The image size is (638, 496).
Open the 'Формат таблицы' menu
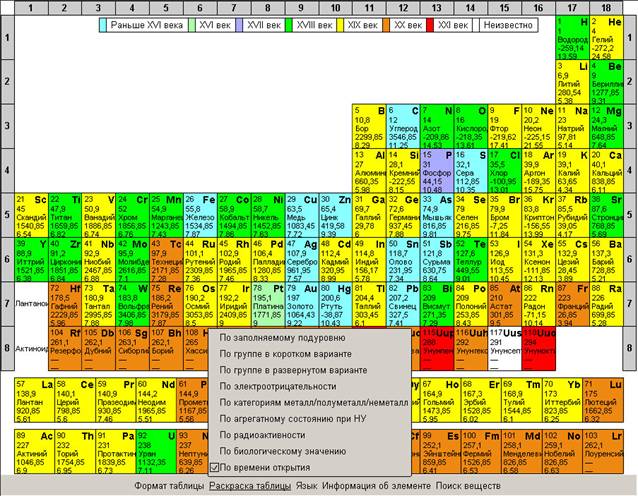[169, 486]
